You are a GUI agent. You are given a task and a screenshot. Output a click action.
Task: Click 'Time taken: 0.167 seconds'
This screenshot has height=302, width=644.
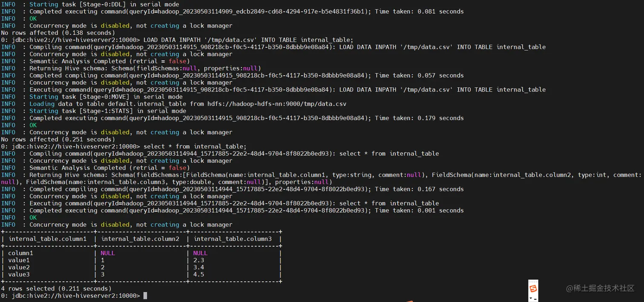419,189
